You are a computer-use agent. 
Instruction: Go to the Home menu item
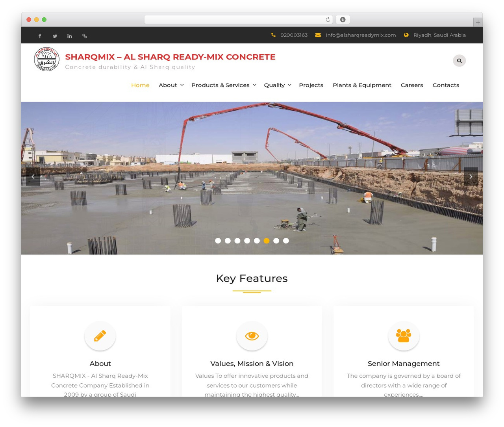click(x=140, y=85)
